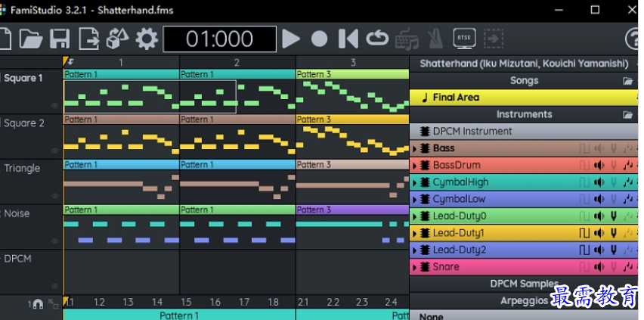Click sequencer bar 3 header

pyautogui.click(x=352, y=63)
